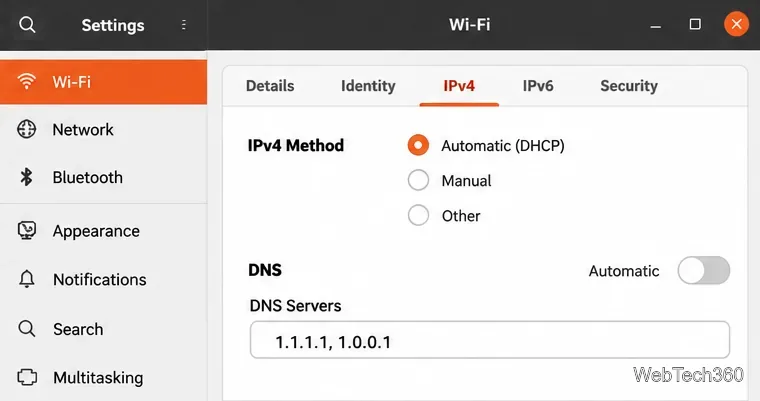The image size is (760, 401).
Task: Click the 'DNS' section heading
Action: coord(265,270)
